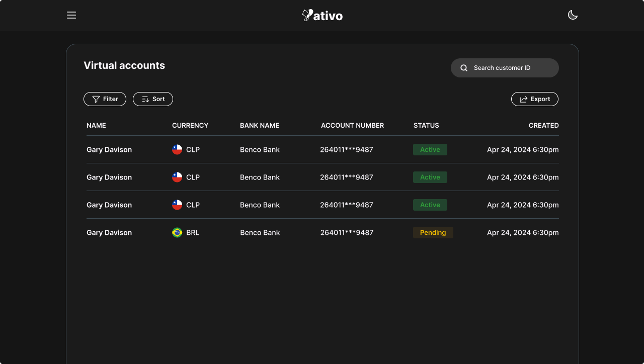The image size is (644, 364).
Task: Click the ativo logo
Action: pos(322,15)
